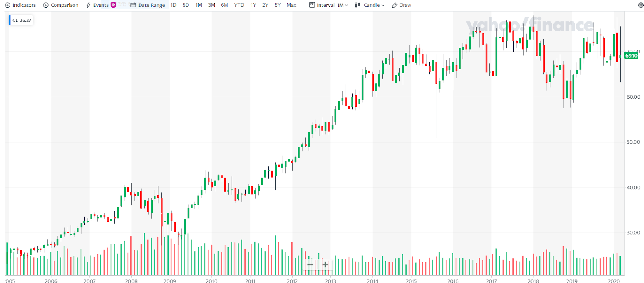This screenshot has height=283, width=644.
Task: Click the 2010 year label
Action: tap(212, 281)
